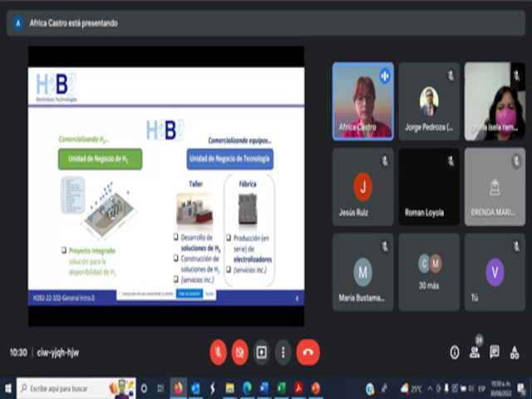
Task: Select your own 'Tú' tile
Action: tap(495, 272)
